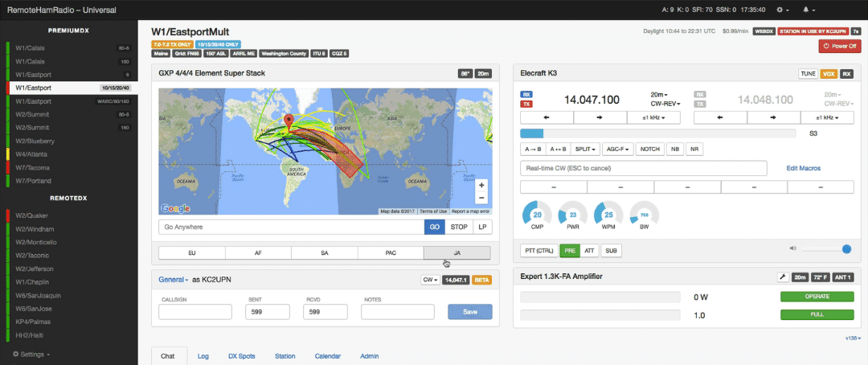Toggle the NR noise reduction
The image size is (868, 365).
(x=694, y=149)
